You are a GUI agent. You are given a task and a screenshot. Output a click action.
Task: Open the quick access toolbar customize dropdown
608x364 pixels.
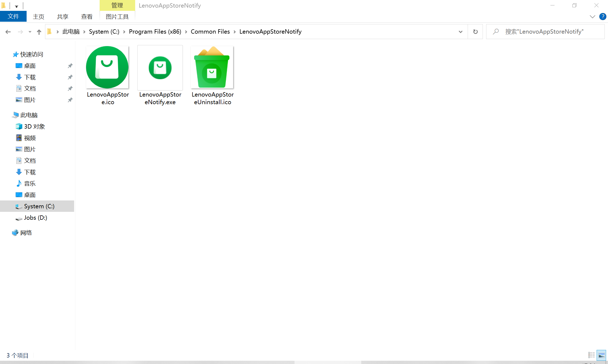point(17,6)
